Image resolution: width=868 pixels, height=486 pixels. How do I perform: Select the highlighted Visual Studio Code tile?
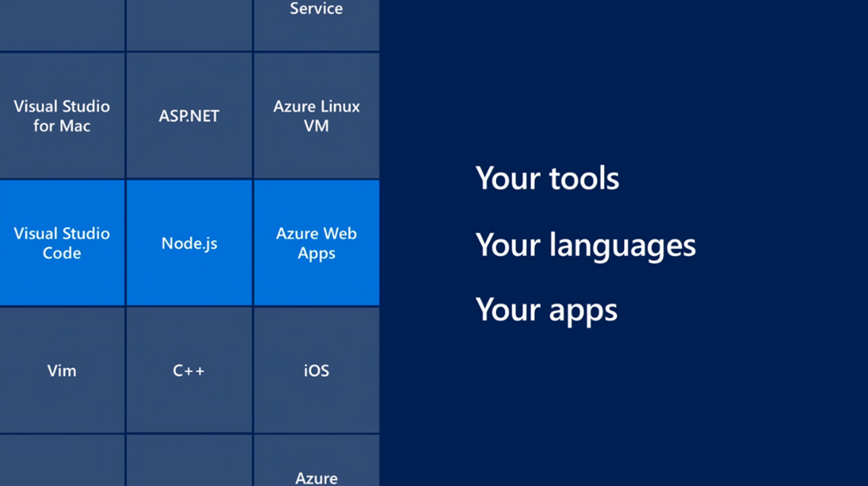(62, 243)
